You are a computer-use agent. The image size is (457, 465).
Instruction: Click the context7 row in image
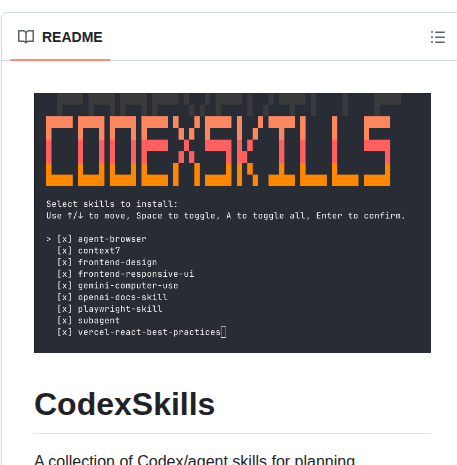tap(89, 251)
